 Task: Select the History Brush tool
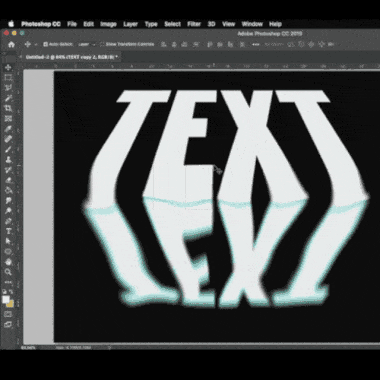click(x=9, y=170)
